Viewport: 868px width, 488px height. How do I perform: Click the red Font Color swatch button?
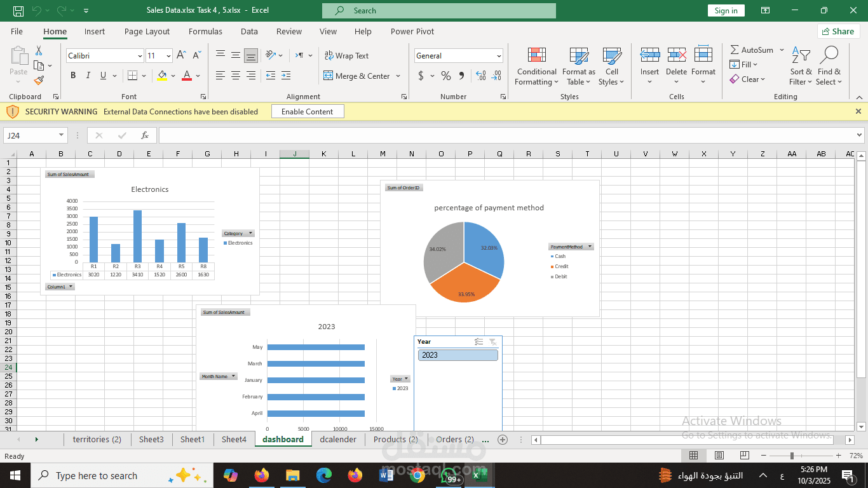pos(187,76)
